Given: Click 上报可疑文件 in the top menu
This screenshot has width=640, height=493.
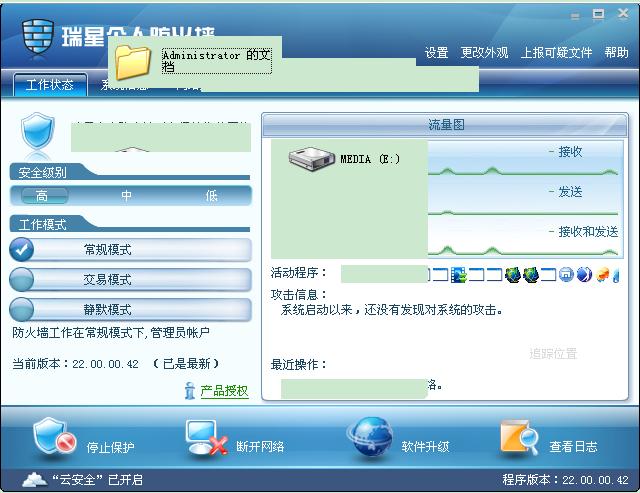Looking at the screenshot, I should coord(556,53).
